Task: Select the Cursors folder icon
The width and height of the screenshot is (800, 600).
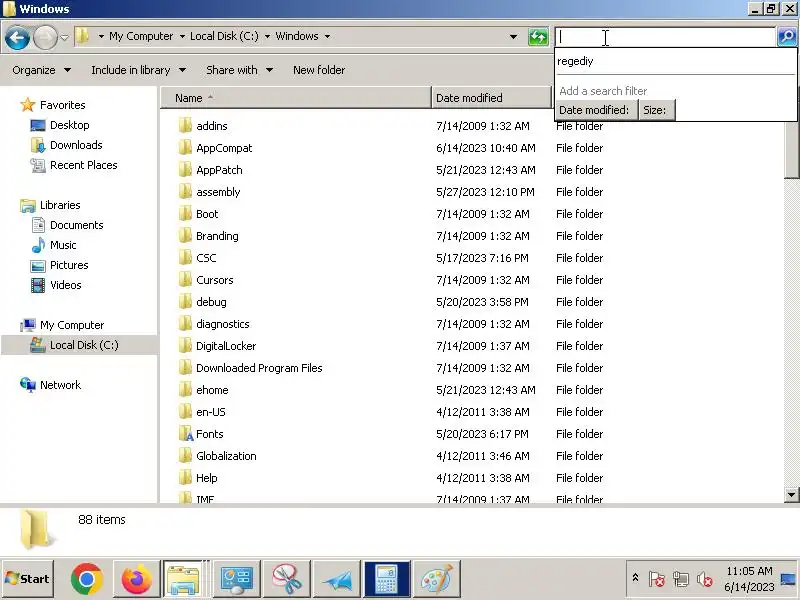Action: pos(185,279)
